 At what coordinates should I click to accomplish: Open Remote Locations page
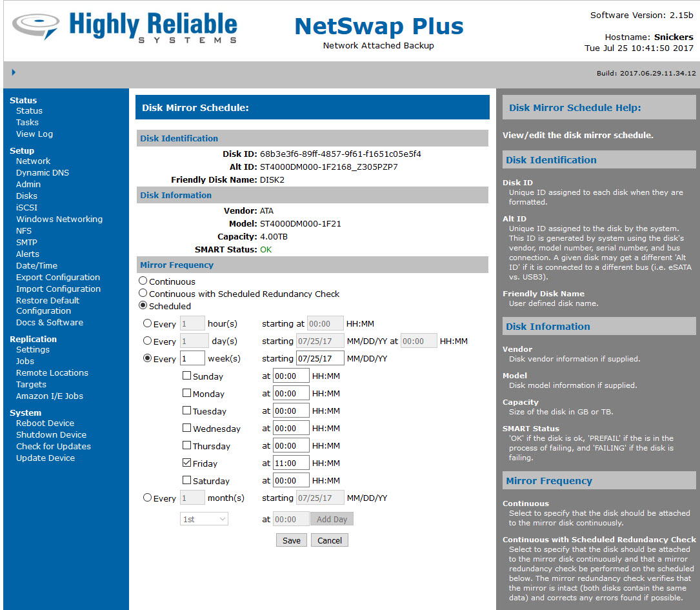point(52,373)
